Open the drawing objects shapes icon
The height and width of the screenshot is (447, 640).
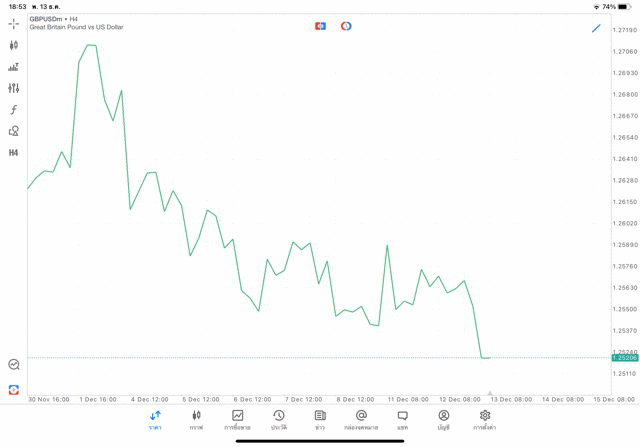tap(14, 131)
